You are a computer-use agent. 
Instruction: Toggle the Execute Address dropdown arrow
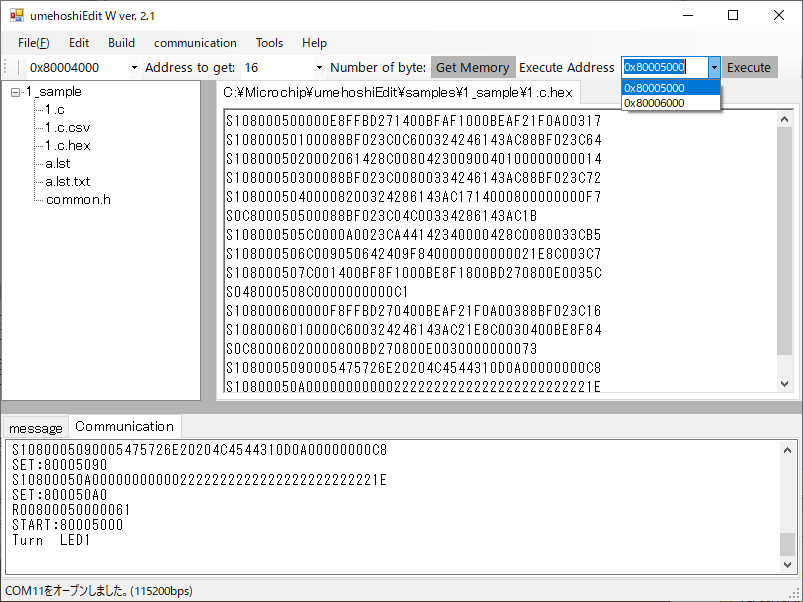(714, 68)
